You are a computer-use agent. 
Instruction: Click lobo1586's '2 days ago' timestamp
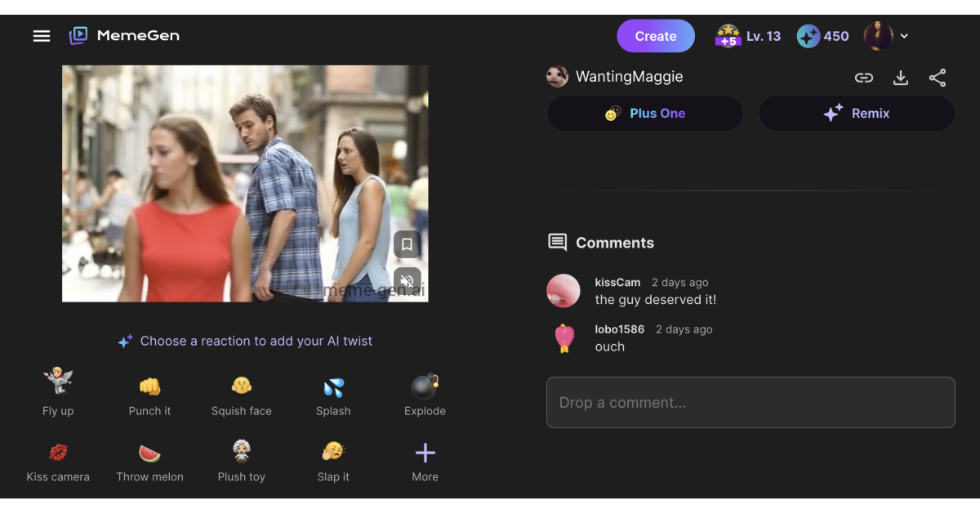tap(684, 329)
